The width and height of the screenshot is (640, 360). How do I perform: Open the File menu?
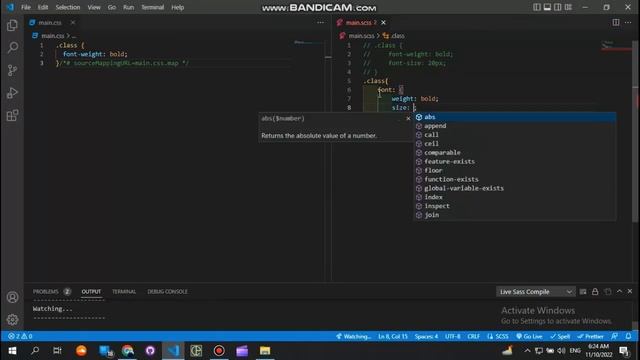pyautogui.click(x=26, y=7)
